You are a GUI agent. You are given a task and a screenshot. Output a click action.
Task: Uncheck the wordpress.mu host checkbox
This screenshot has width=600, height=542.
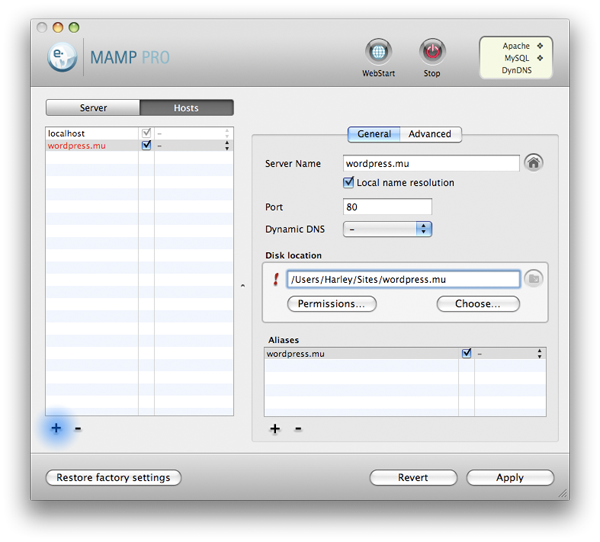147,145
